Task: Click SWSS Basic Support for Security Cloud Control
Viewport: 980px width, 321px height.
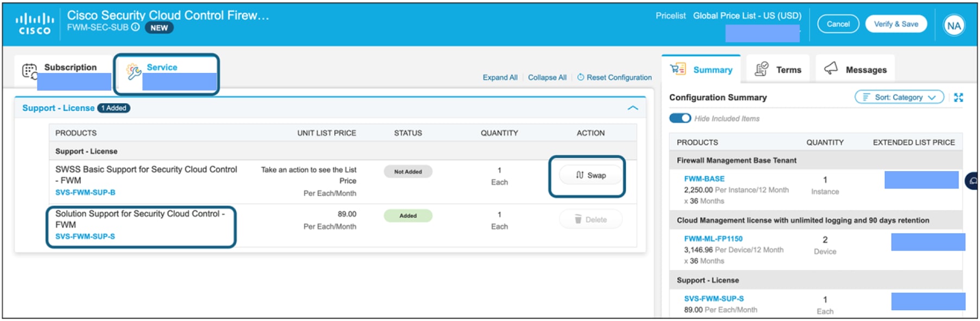Action: click(x=146, y=174)
